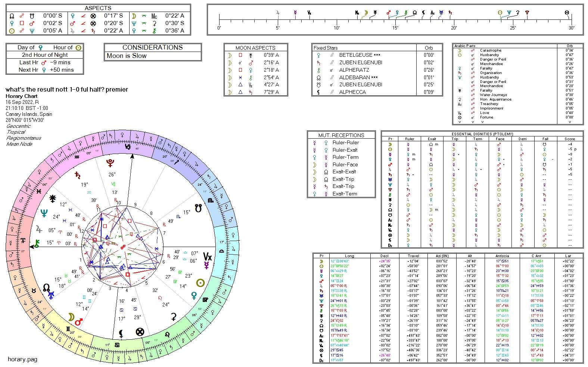Image resolution: width=588 pixels, height=367 pixels.
Task: Select the 'Moon is Slow' consideration
Action: coord(127,56)
